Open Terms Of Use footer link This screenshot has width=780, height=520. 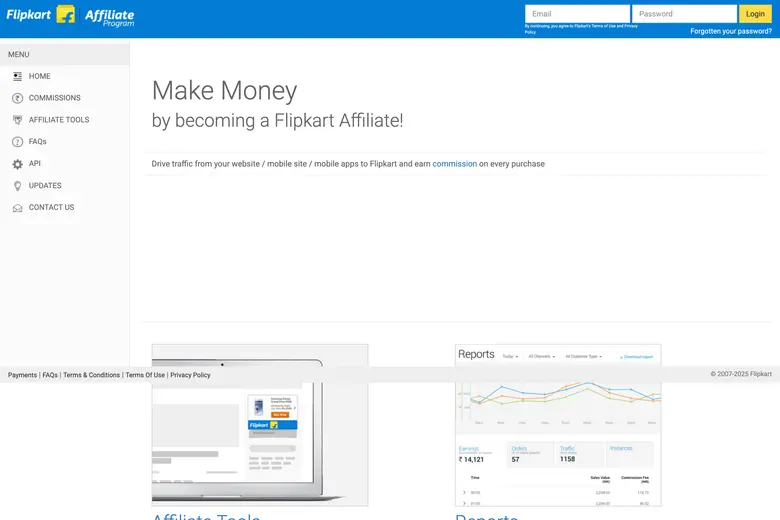tap(145, 375)
